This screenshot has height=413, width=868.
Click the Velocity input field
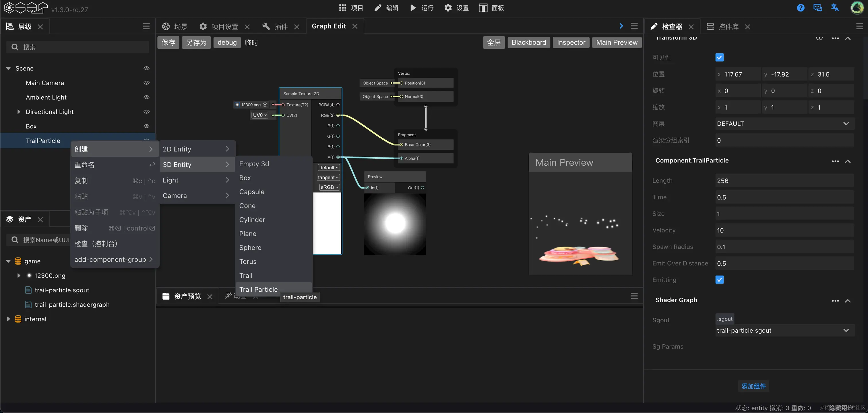(x=784, y=230)
